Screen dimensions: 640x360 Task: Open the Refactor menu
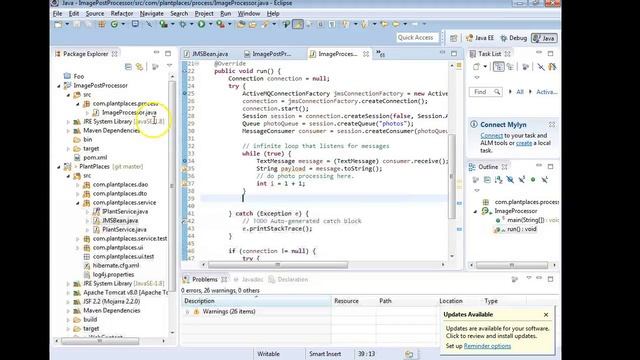pos(122,13)
